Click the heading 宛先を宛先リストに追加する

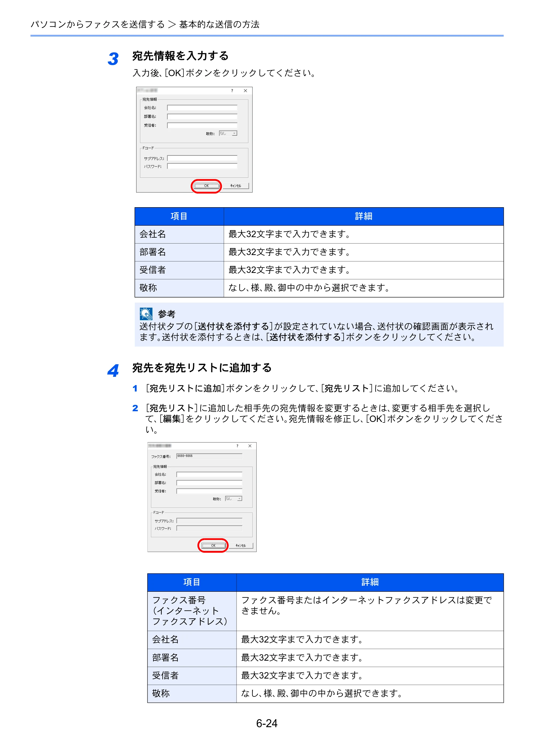point(202,368)
